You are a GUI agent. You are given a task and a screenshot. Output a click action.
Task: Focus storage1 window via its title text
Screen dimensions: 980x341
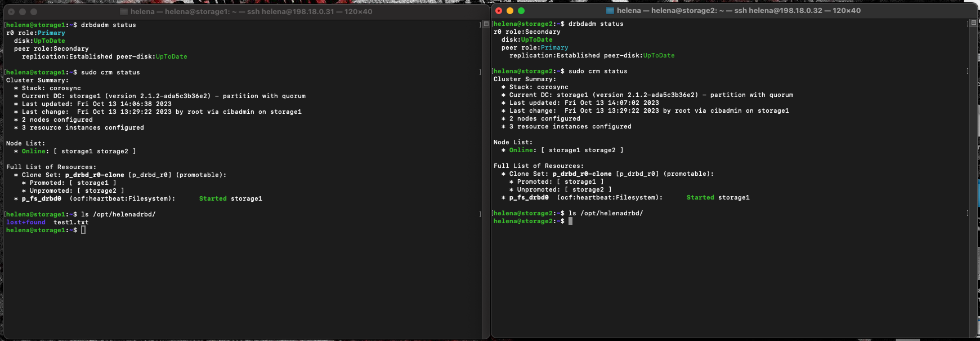click(x=251, y=12)
